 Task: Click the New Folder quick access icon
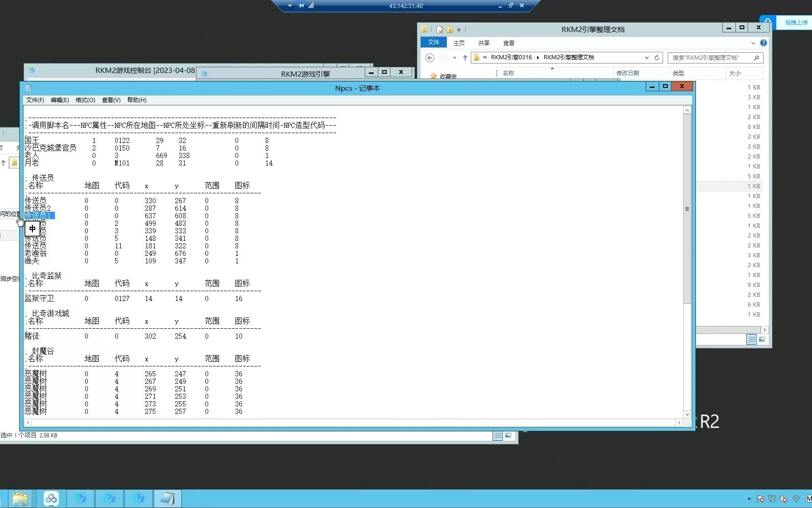(450, 29)
